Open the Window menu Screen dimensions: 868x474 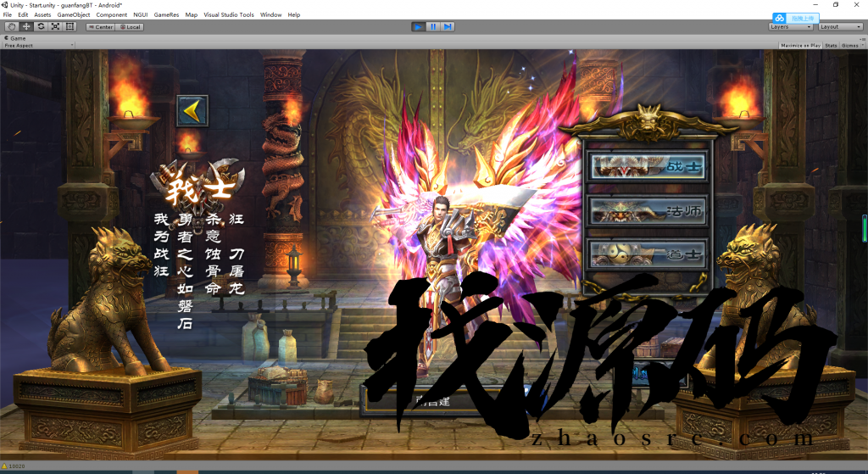tap(270, 15)
